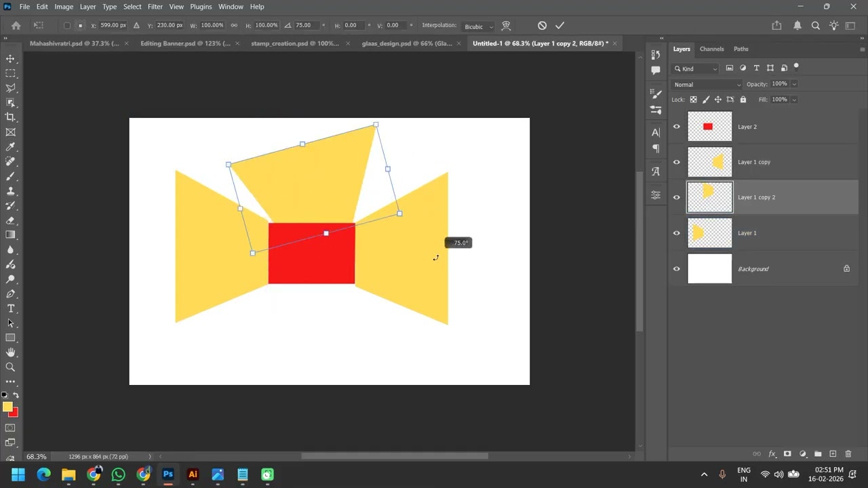868x488 pixels.
Task: Commit the transform with the checkmark
Action: coord(559,25)
